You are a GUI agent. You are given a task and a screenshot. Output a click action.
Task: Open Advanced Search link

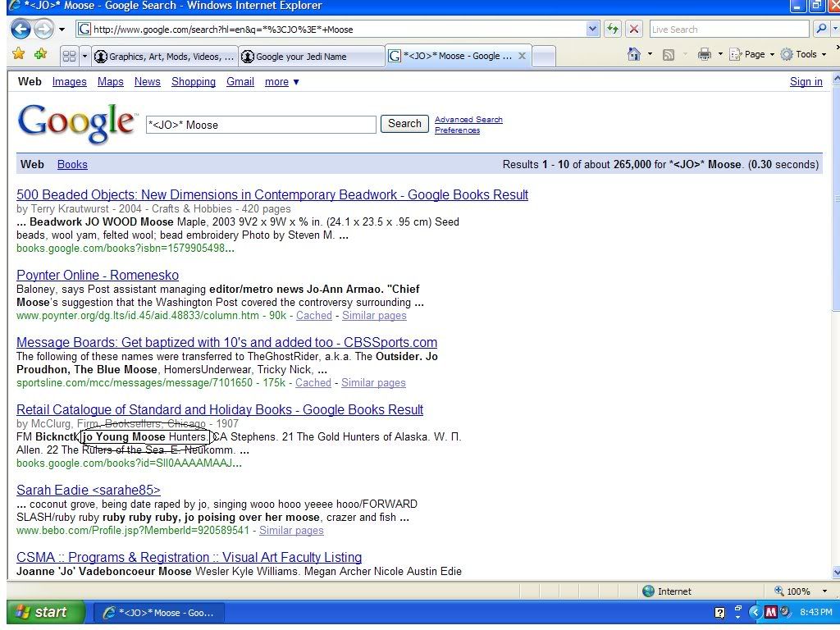pos(468,120)
